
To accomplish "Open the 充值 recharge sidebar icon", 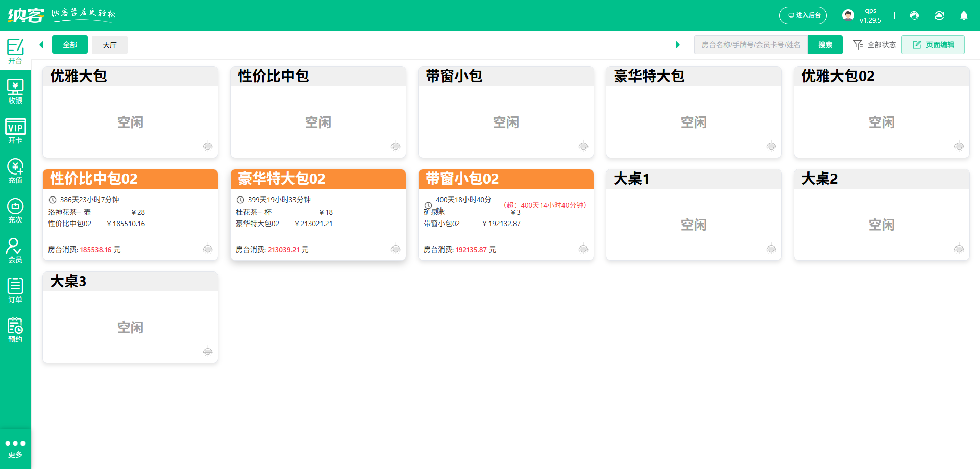I will click(15, 171).
